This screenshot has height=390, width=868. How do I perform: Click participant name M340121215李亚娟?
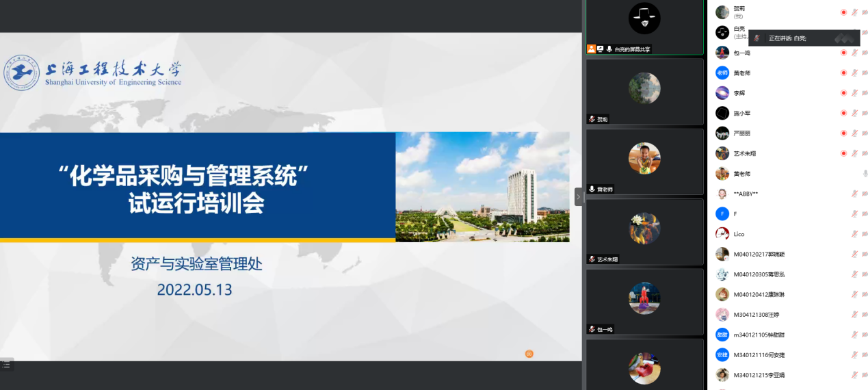(x=759, y=375)
